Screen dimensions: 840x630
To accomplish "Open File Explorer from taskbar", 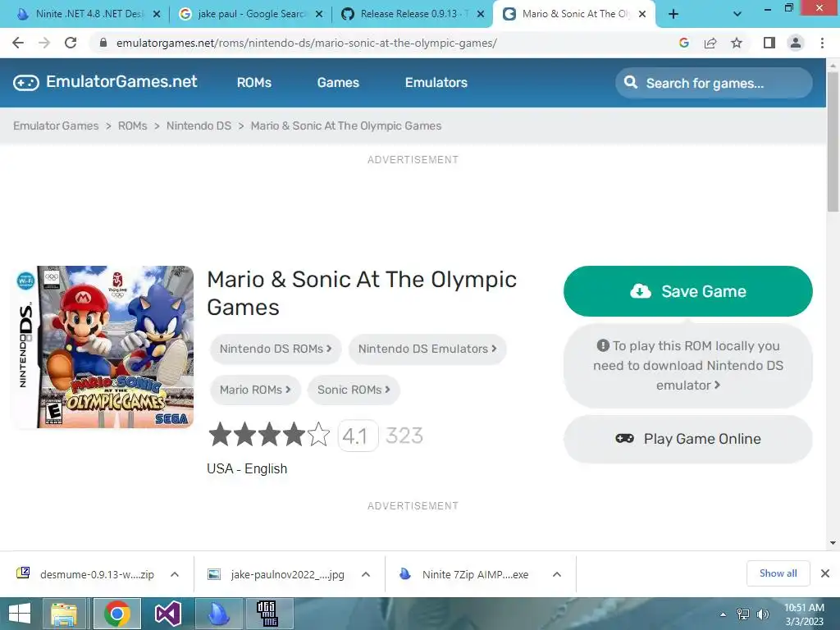I will point(63,614).
